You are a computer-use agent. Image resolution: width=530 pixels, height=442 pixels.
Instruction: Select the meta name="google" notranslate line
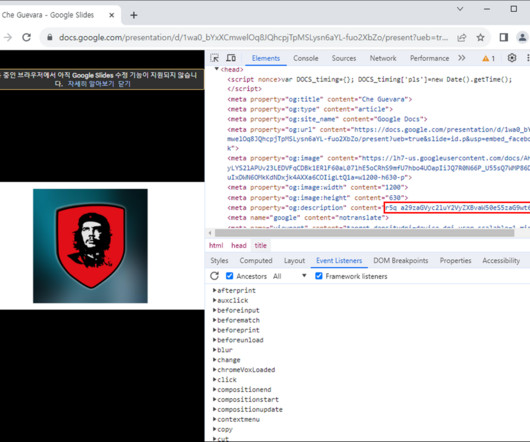coord(308,218)
